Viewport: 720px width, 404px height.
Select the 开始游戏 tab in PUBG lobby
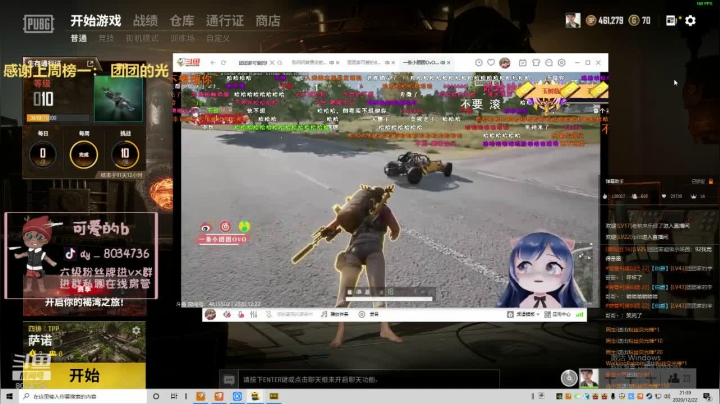(x=96, y=21)
